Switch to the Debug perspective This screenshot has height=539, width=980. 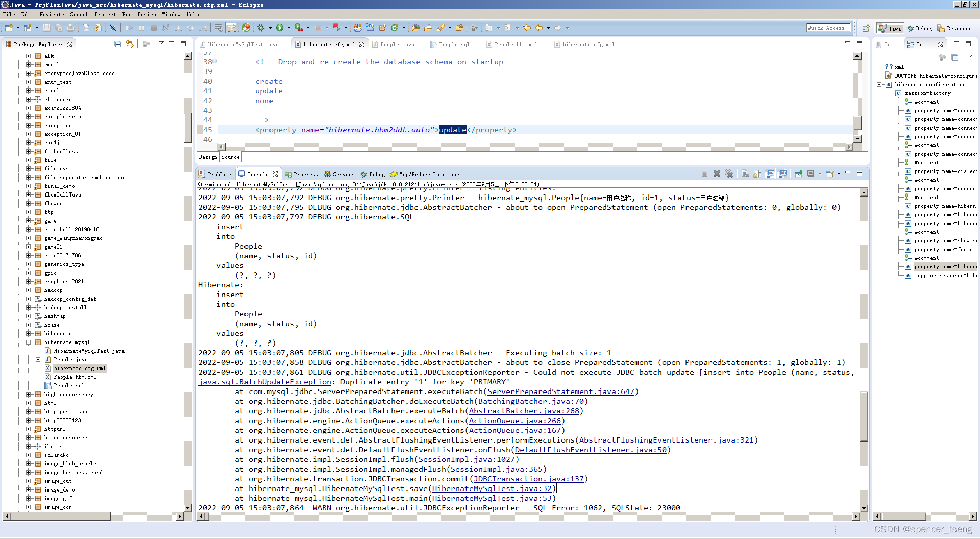click(919, 28)
